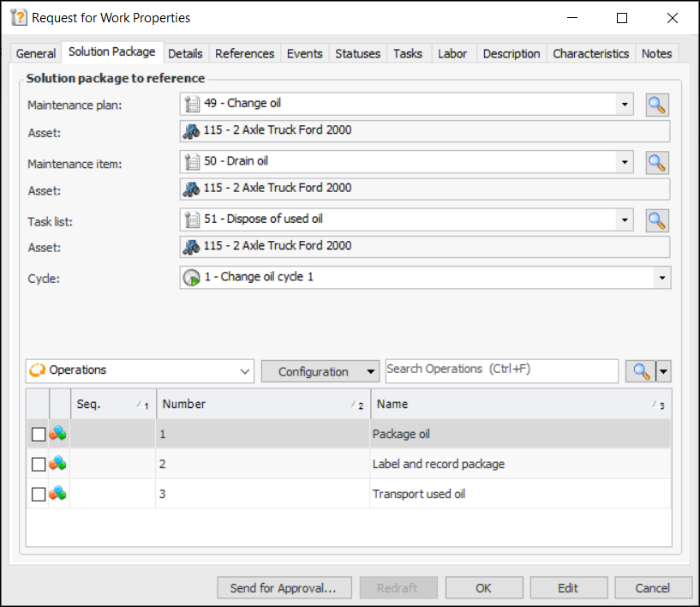This screenshot has height=607, width=700.
Task: Click into the Search Operations field
Action: tap(502, 370)
